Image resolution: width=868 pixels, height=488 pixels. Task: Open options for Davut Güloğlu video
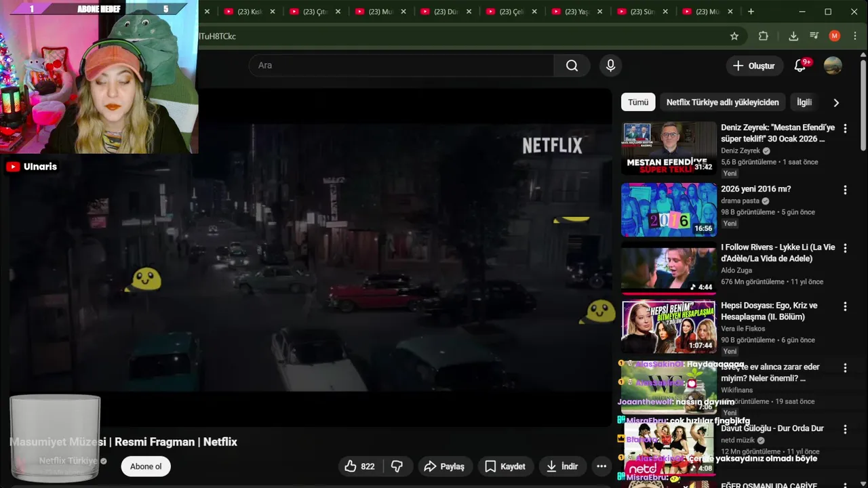[x=845, y=429]
